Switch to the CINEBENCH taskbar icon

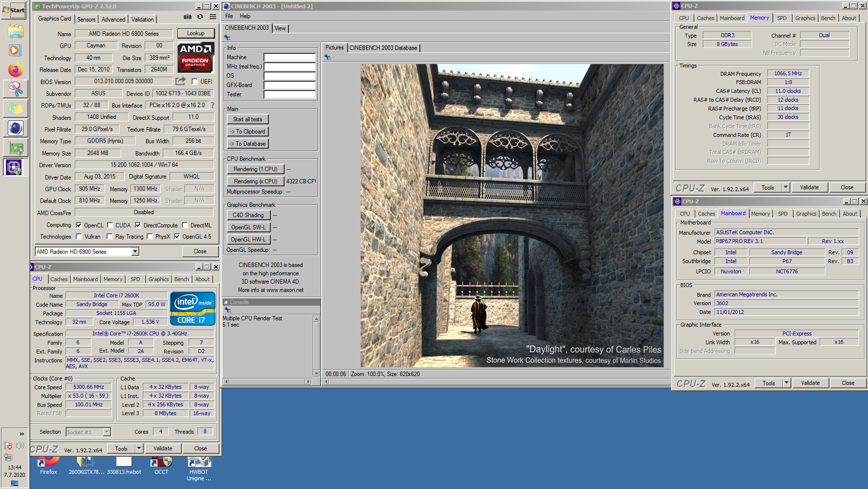pyautogui.click(x=15, y=128)
